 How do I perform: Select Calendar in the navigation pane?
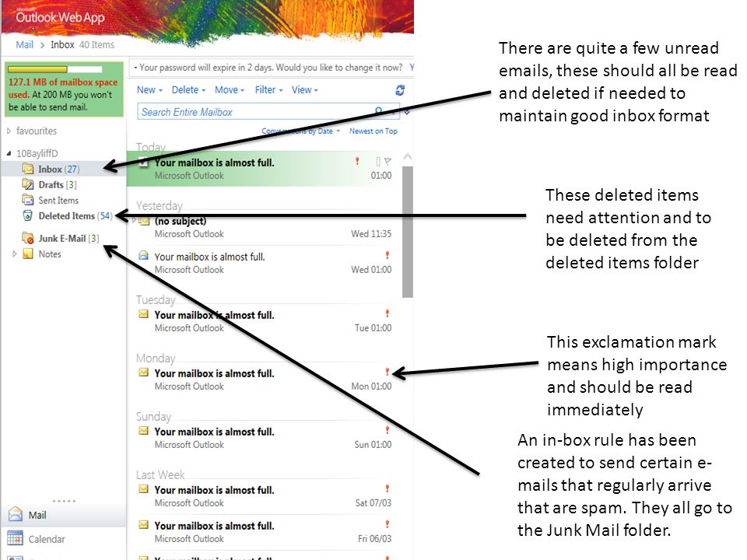click(x=63, y=539)
